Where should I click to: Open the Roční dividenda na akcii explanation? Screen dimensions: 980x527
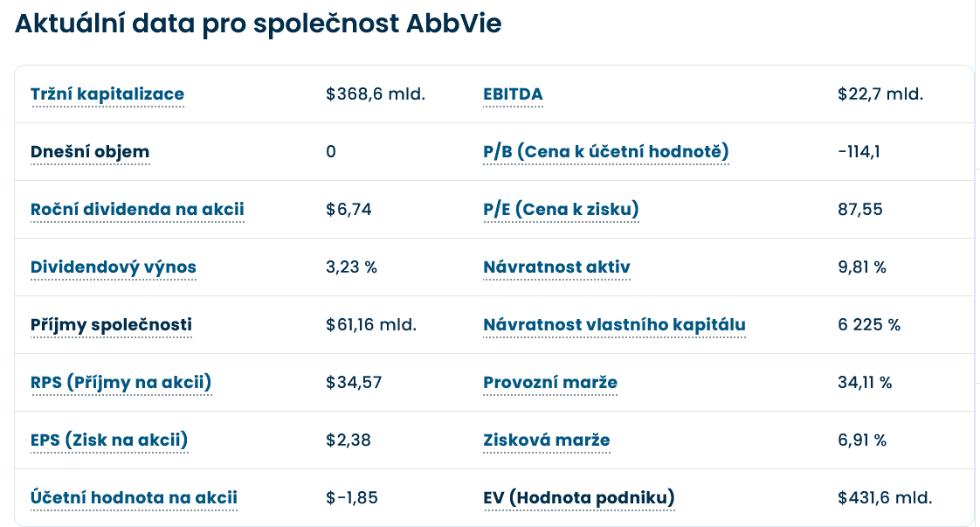137,210
